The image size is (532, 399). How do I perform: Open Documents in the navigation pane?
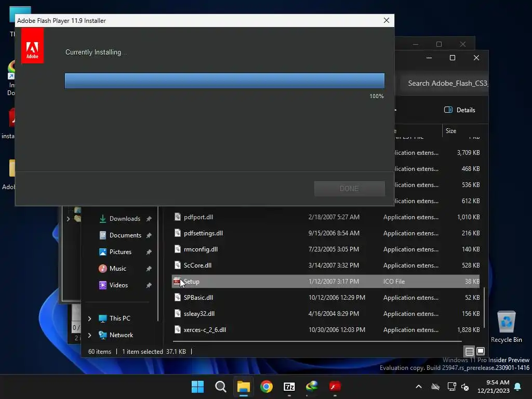[125, 235]
